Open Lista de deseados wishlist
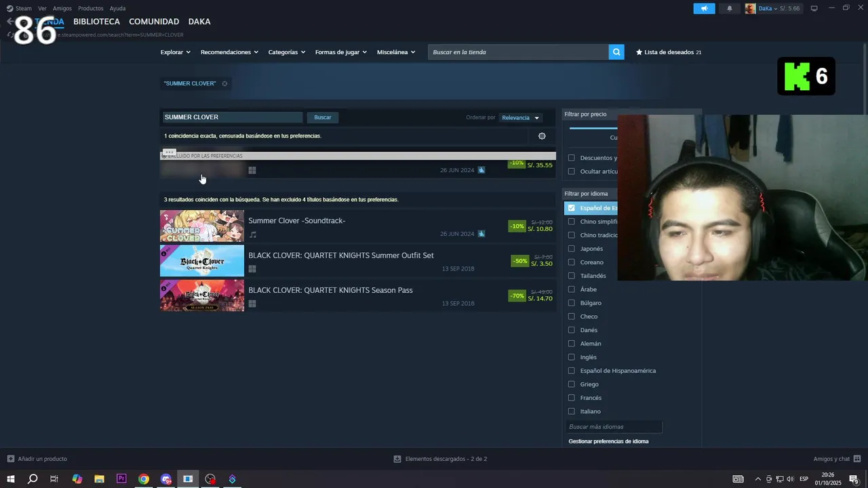The image size is (868, 488). (x=668, y=52)
